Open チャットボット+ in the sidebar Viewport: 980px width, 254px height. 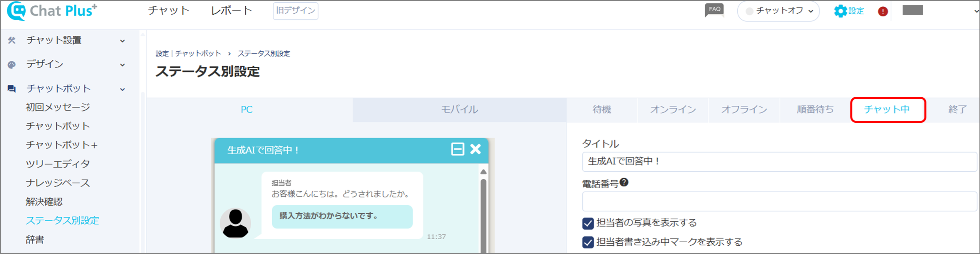[x=62, y=145]
